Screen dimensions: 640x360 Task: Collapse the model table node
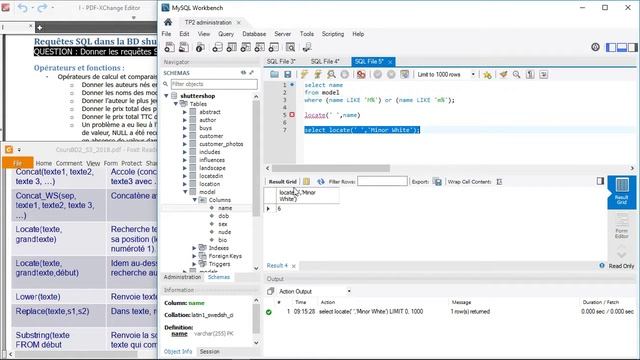click(x=185, y=192)
